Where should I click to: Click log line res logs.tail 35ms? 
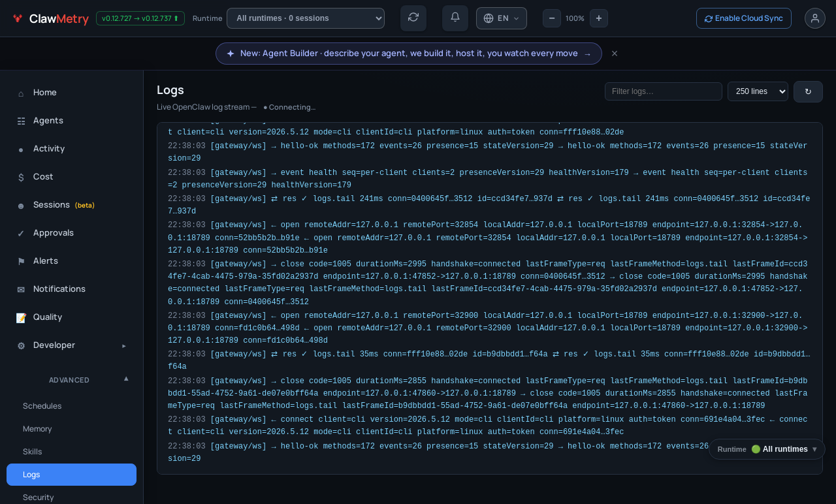(x=489, y=360)
